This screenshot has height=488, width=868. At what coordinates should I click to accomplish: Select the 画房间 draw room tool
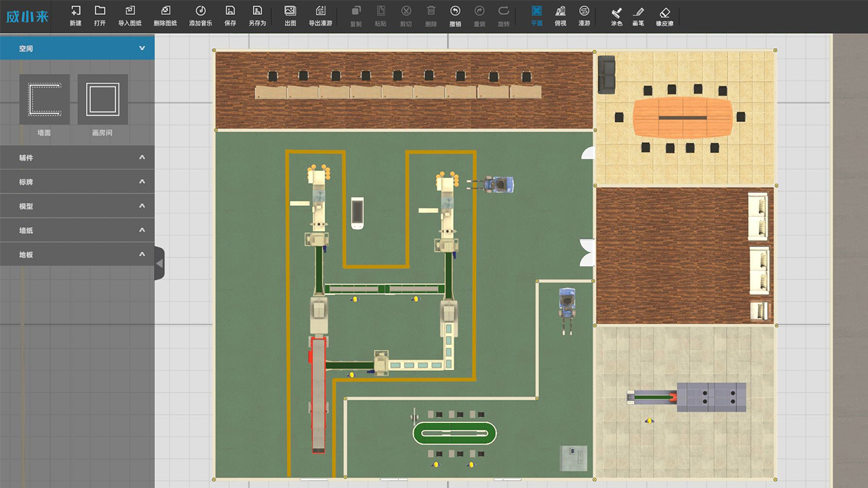(102, 100)
